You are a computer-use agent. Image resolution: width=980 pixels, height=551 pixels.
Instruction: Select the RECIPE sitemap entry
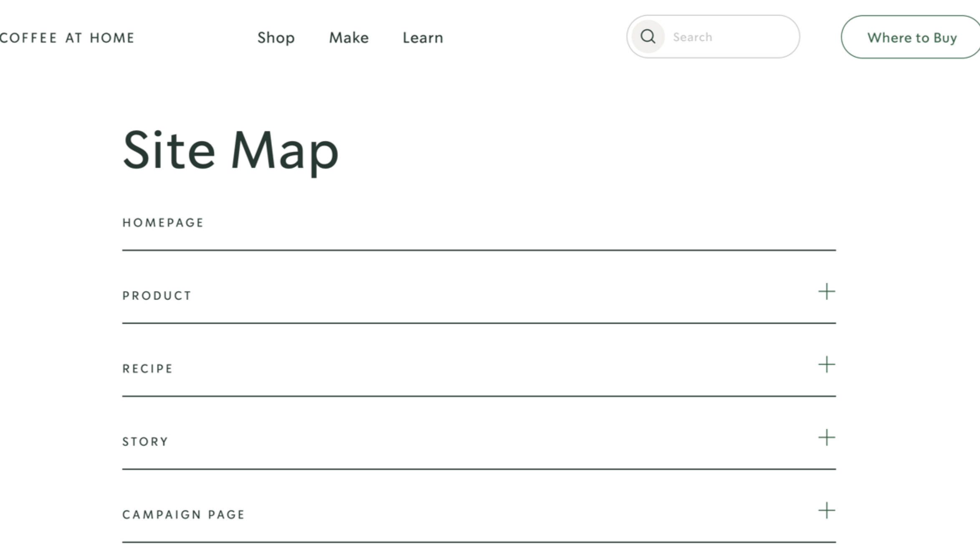point(147,368)
